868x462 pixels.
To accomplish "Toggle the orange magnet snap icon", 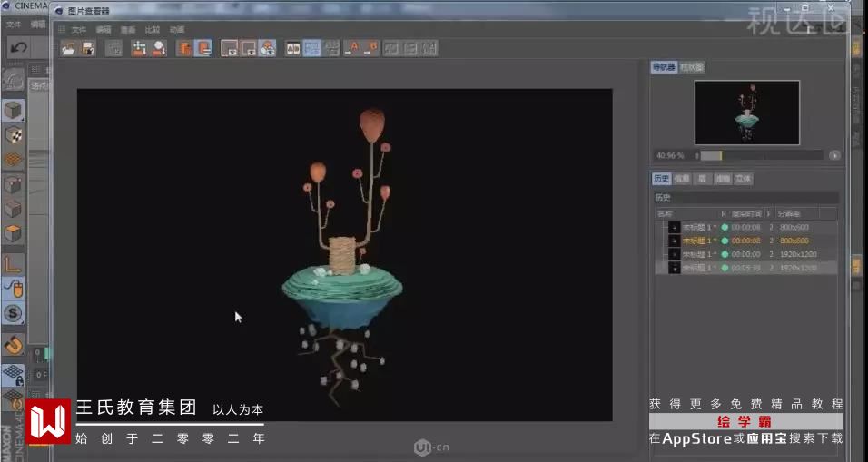I will [13, 345].
